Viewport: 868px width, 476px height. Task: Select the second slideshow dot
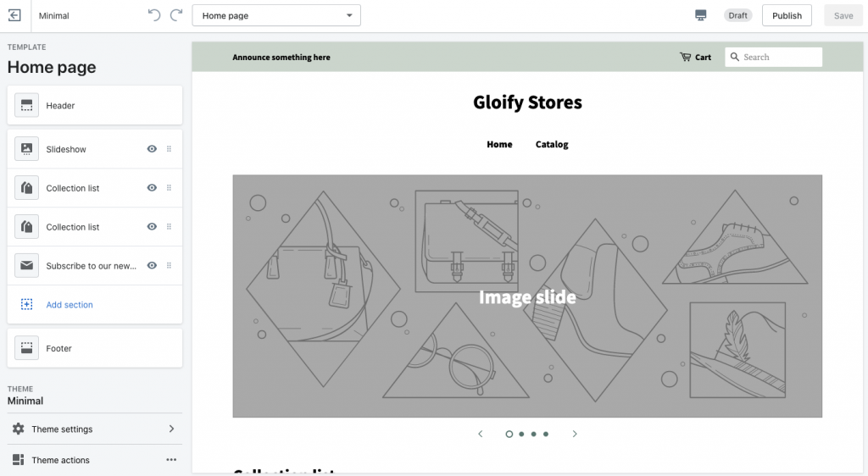(x=521, y=434)
